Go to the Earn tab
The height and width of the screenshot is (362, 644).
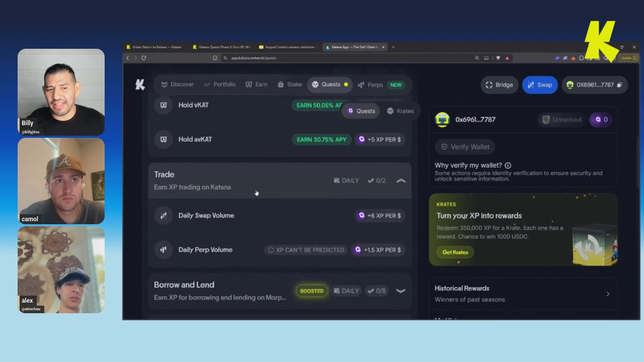256,84
